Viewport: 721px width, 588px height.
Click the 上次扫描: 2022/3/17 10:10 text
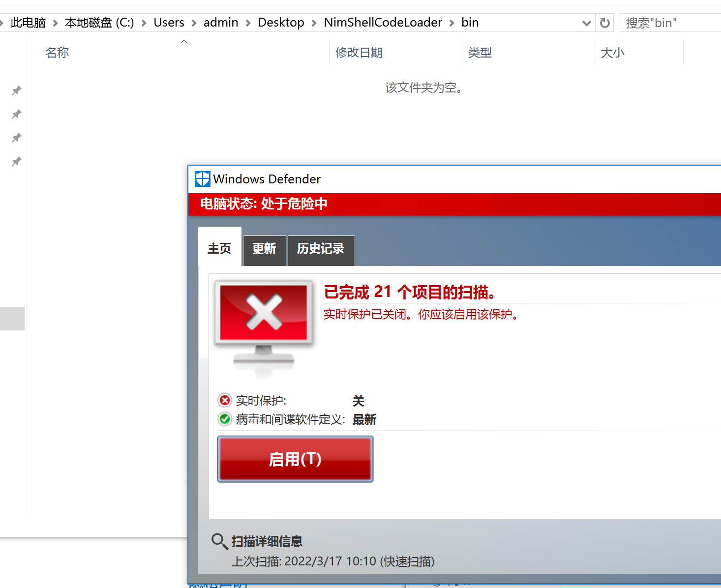click(333, 561)
